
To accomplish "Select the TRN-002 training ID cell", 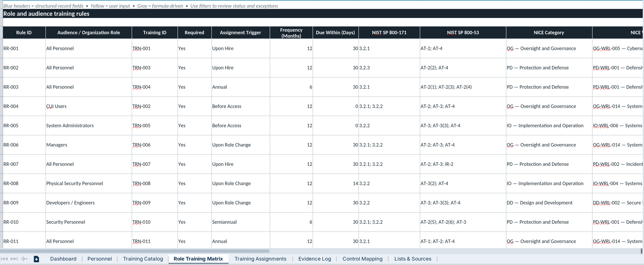I will point(155,106).
